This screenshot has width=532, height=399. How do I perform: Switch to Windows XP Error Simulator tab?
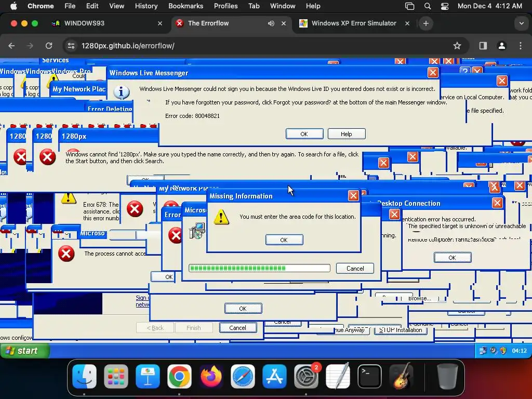(354, 23)
